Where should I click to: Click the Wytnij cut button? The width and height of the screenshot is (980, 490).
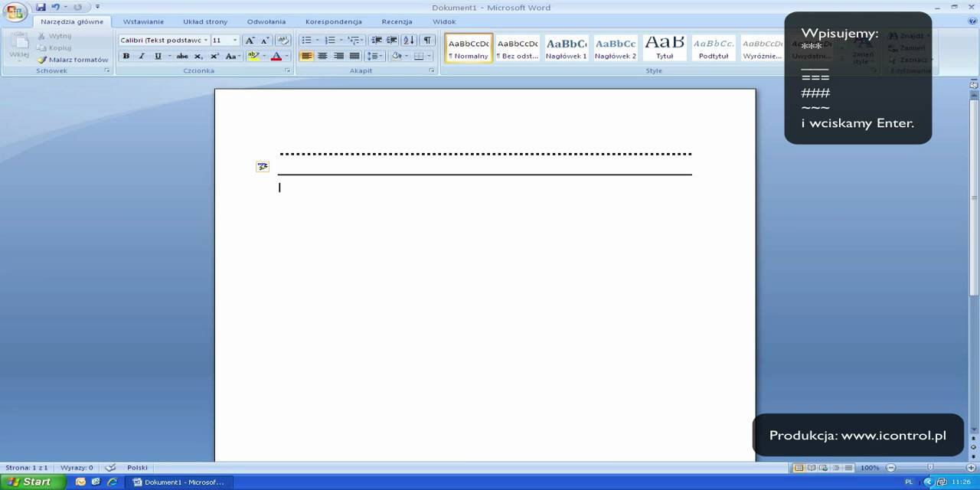coord(54,36)
